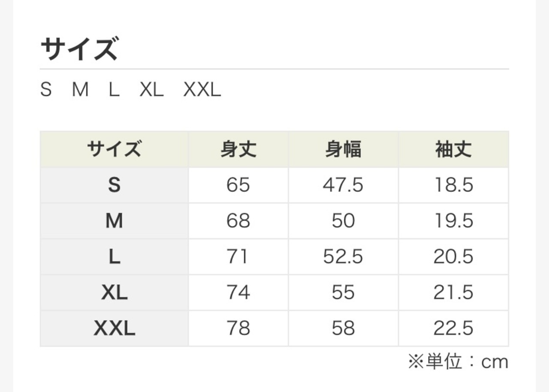Choose size L from the size list

coord(114,90)
